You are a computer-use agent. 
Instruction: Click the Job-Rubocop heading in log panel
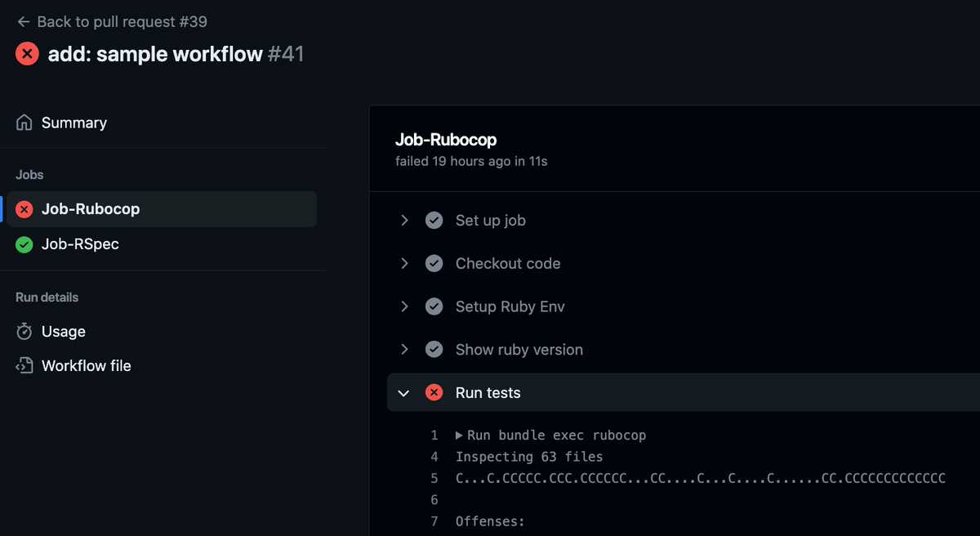coord(446,140)
